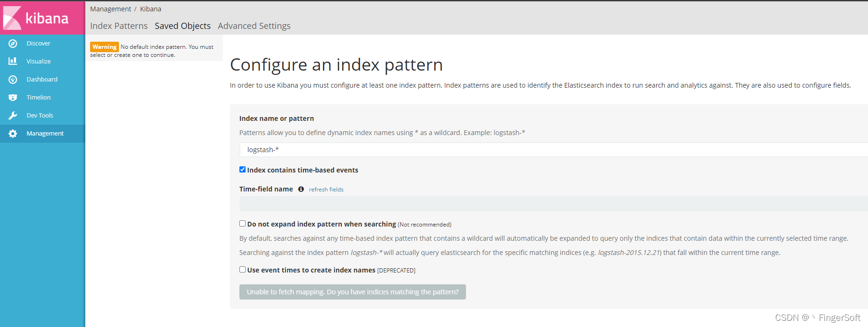Select Discover label in sidebar
The height and width of the screenshot is (327, 868).
tap(38, 44)
